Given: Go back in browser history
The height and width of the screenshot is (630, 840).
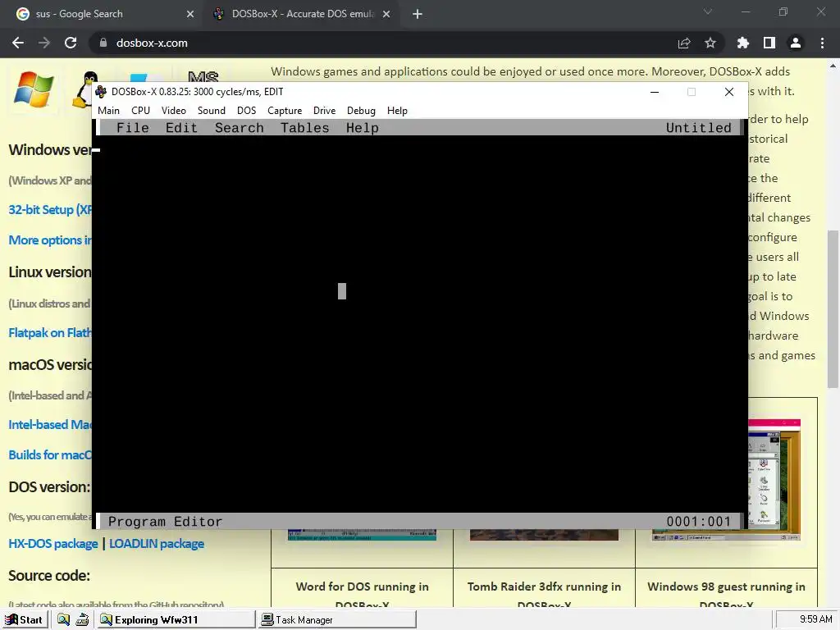Looking at the screenshot, I should click(18, 43).
